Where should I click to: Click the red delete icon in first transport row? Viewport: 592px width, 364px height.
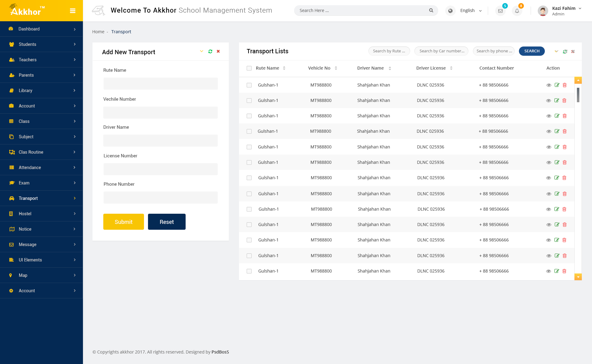pyautogui.click(x=565, y=85)
